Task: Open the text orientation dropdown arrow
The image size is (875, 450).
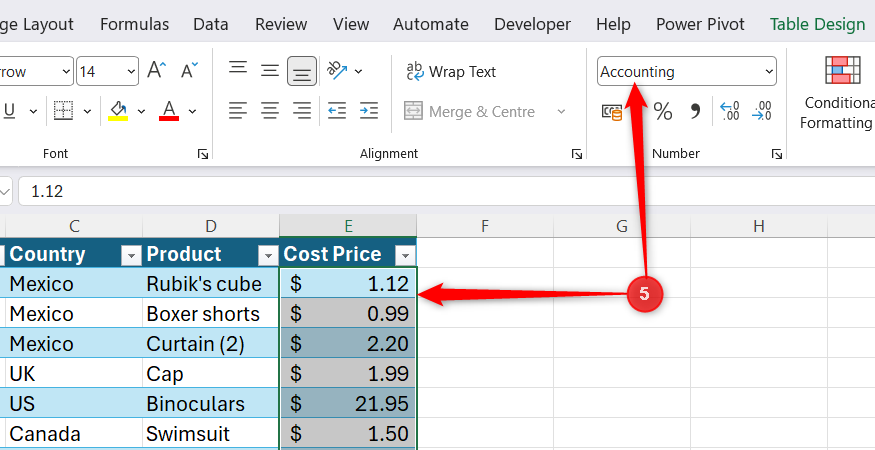Action: (359, 71)
